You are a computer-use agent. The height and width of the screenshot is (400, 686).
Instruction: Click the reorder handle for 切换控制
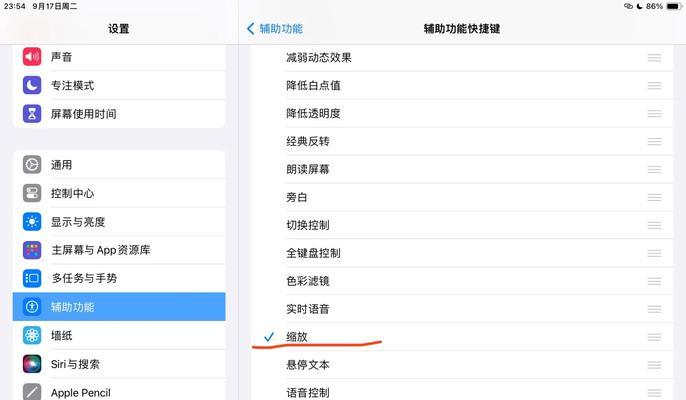pyautogui.click(x=654, y=225)
